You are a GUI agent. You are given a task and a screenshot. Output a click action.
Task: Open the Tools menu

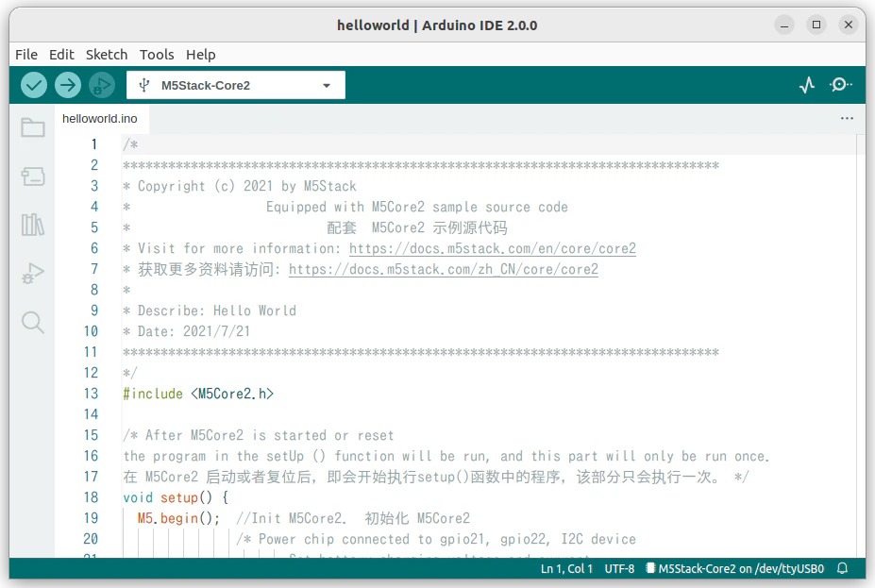pos(157,55)
